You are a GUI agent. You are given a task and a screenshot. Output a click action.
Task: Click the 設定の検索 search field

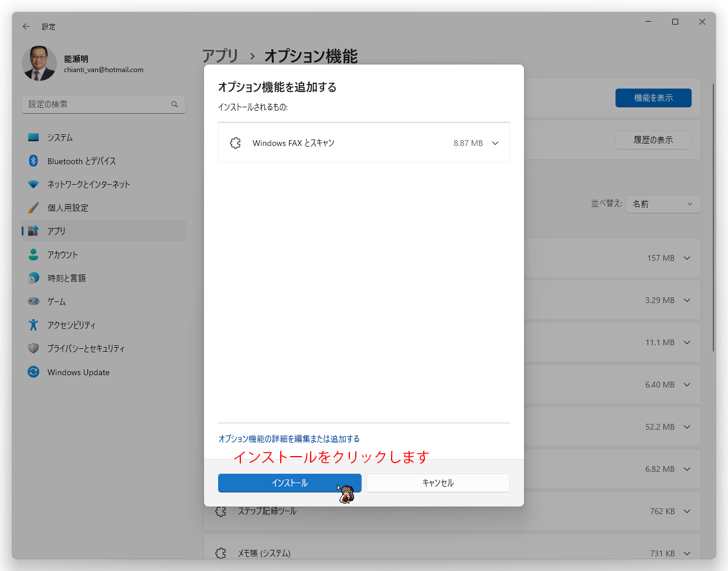[x=104, y=104]
